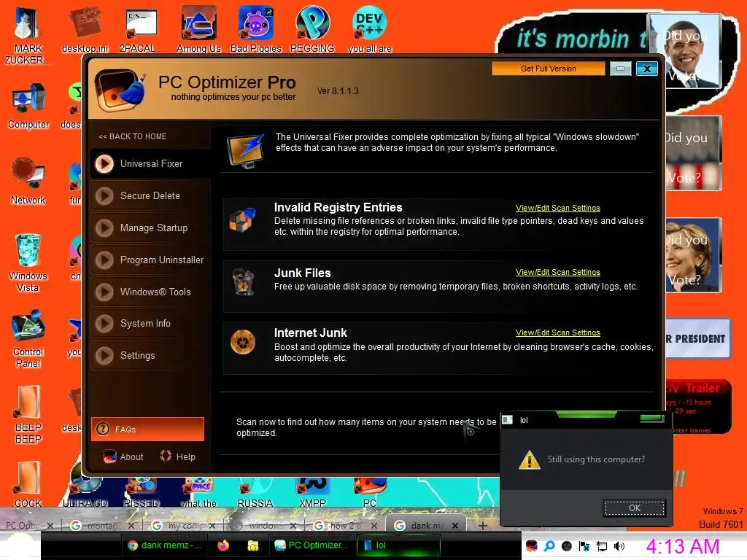Click the Universal Fixer monitor icon
The image size is (747, 560).
tap(246, 151)
